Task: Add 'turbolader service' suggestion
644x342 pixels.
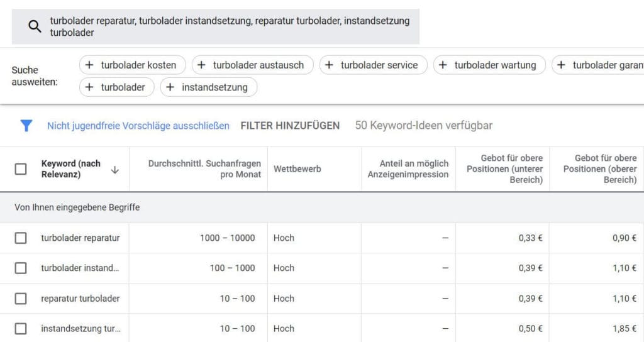Action: pos(374,65)
